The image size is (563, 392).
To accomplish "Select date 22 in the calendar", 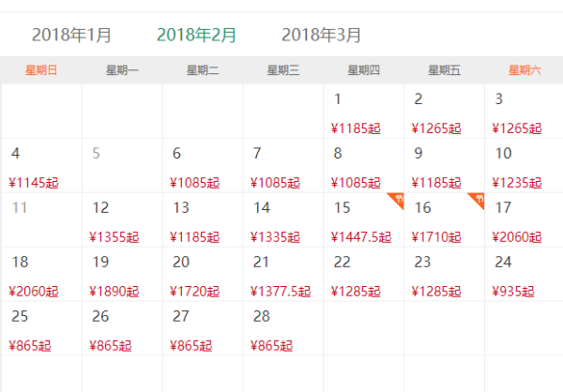I will pos(364,274).
